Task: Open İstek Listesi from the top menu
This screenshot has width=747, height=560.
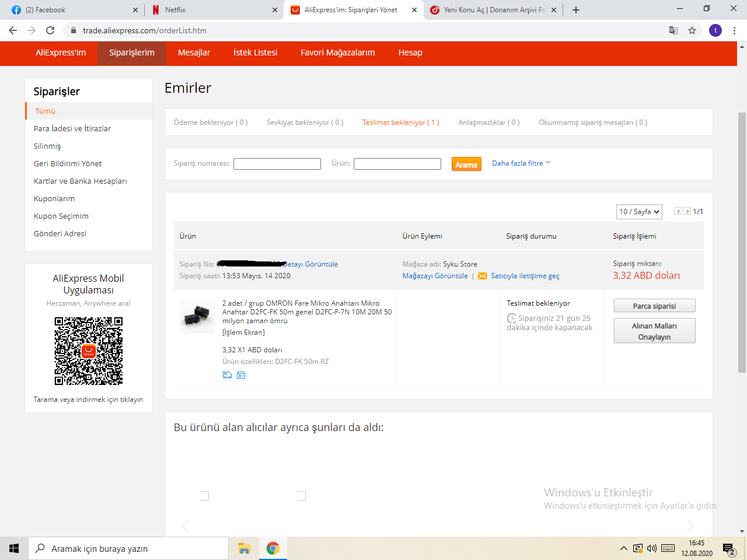Action: pos(255,52)
